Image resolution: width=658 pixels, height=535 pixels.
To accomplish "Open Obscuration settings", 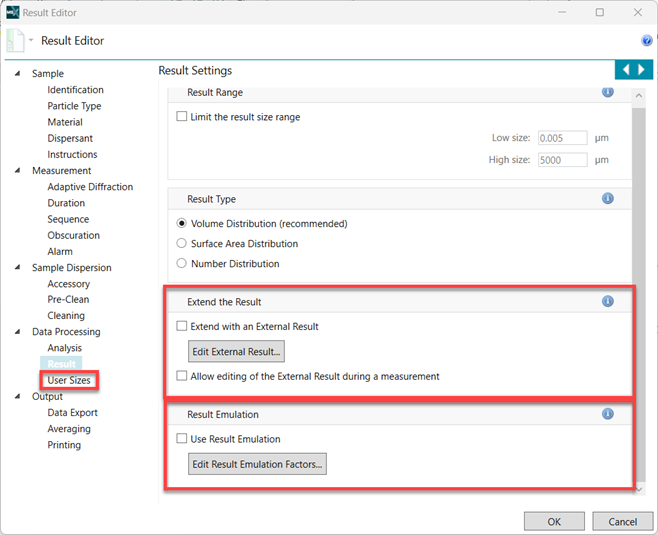I will tap(73, 235).
